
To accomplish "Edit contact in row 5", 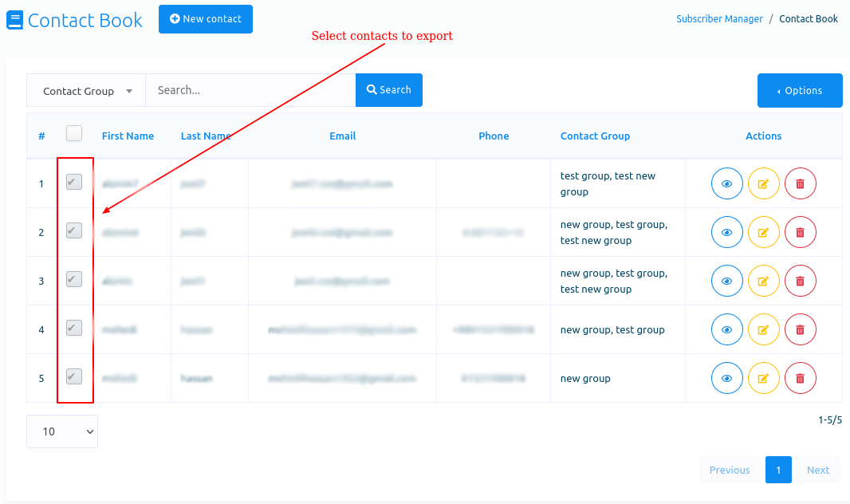I will (763, 378).
